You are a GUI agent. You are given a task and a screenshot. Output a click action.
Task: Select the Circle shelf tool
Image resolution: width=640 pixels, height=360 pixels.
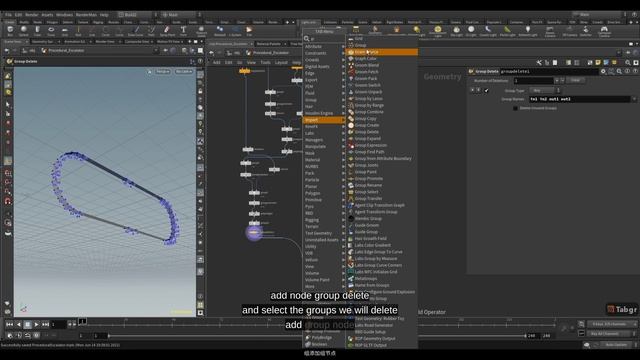pyautogui.click(x=106, y=31)
